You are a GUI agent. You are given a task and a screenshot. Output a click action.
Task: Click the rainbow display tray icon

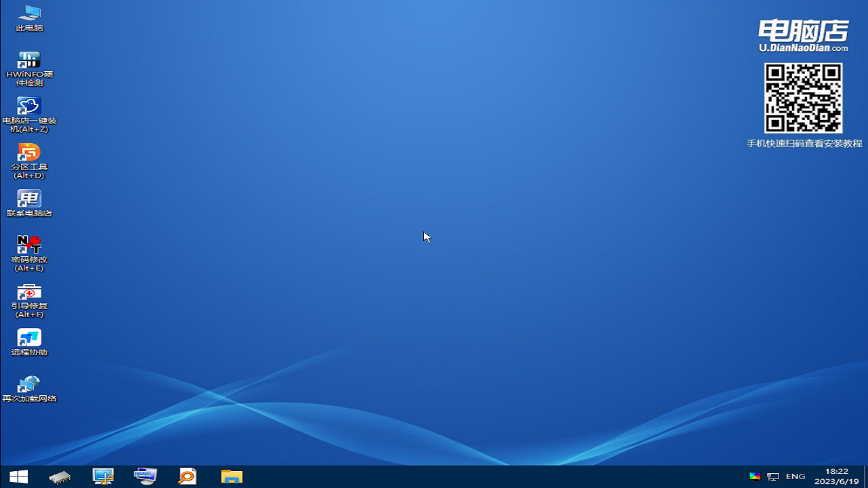pos(755,476)
